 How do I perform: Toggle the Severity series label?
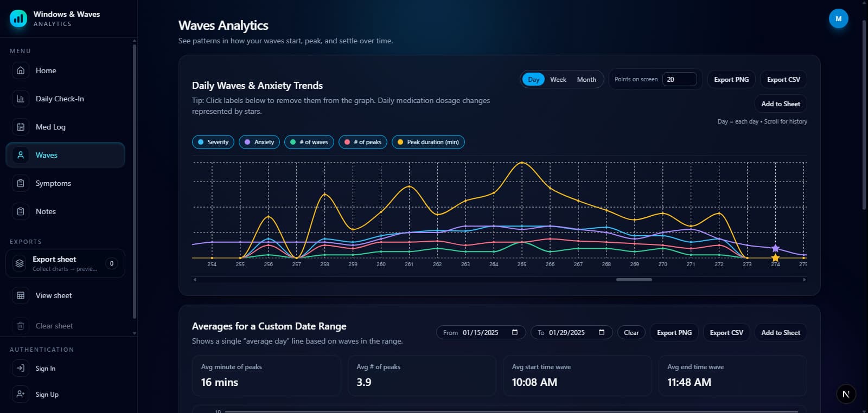tap(213, 142)
